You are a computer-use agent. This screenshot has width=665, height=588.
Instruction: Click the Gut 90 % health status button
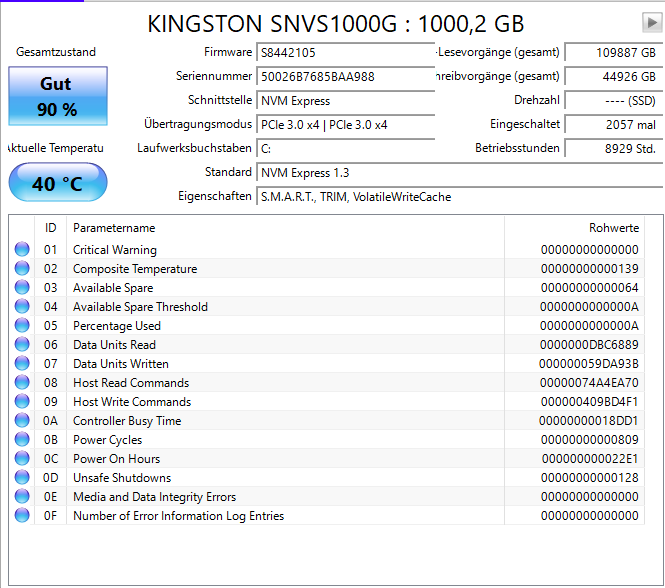coord(58,96)
